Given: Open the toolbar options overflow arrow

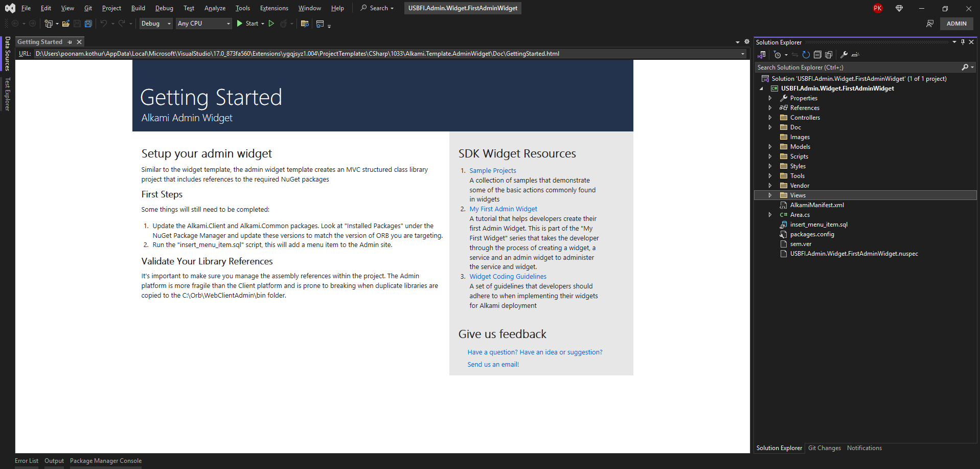Looking at the screenshot, I should [329, 26].
